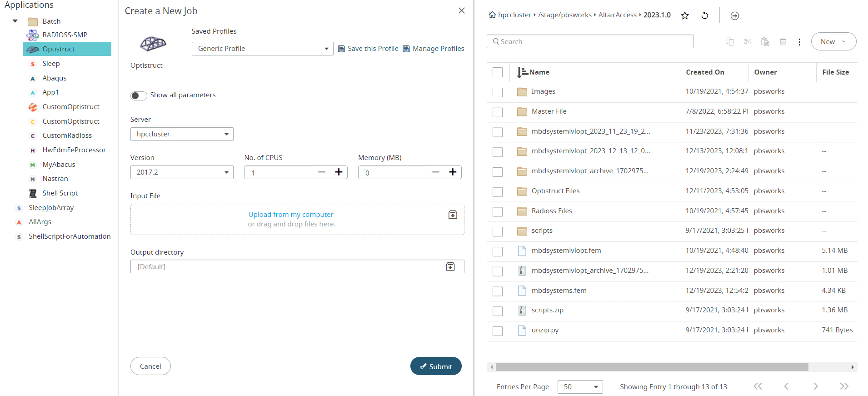Toggle Show all parameters switch
868x396 pixels.
139,95
